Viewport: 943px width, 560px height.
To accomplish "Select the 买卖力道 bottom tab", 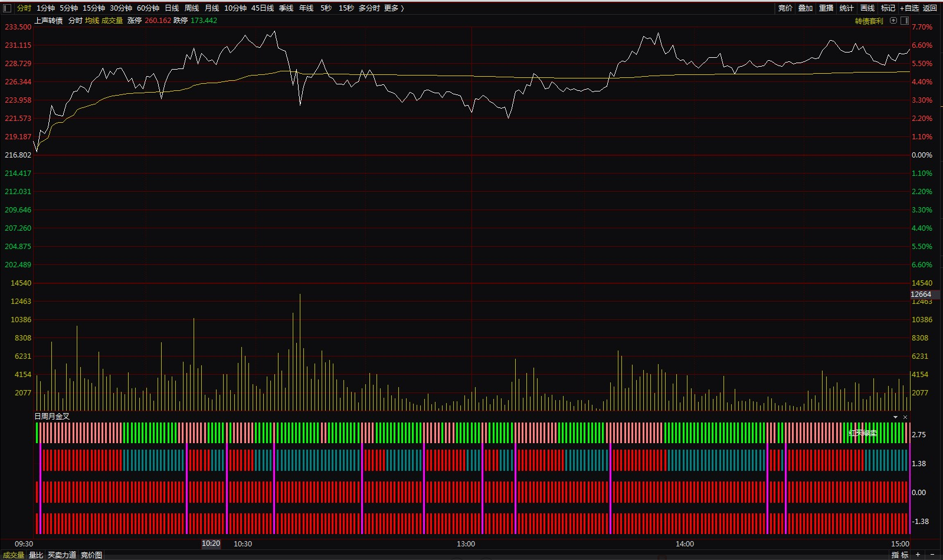I will coord(62,555).
